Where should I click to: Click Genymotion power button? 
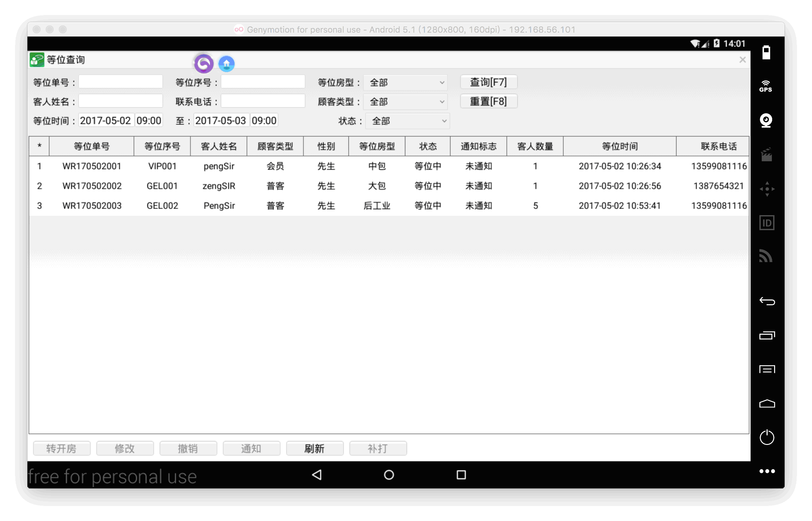tap(767, 437)
